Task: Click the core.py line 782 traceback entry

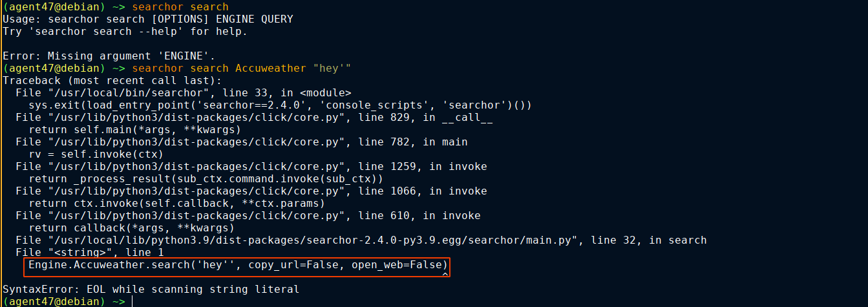Action: pos(241,142)
